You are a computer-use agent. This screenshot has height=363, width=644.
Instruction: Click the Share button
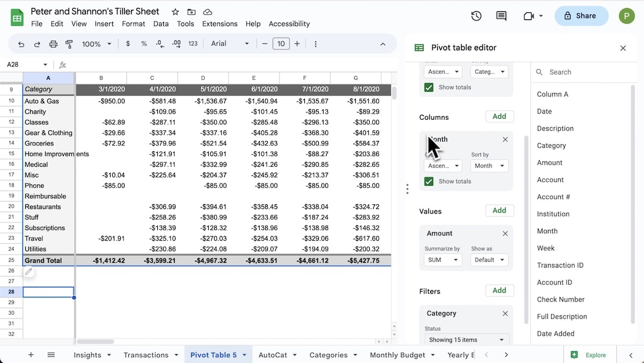pos(581,16)
